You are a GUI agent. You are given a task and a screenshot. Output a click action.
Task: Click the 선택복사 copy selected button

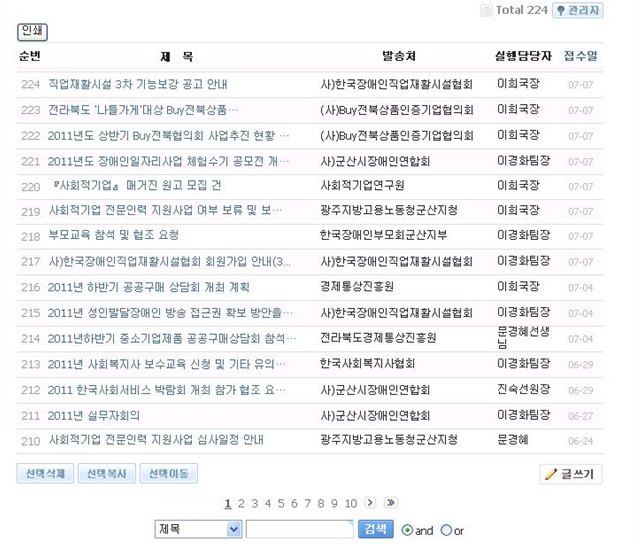click(106, 474)
